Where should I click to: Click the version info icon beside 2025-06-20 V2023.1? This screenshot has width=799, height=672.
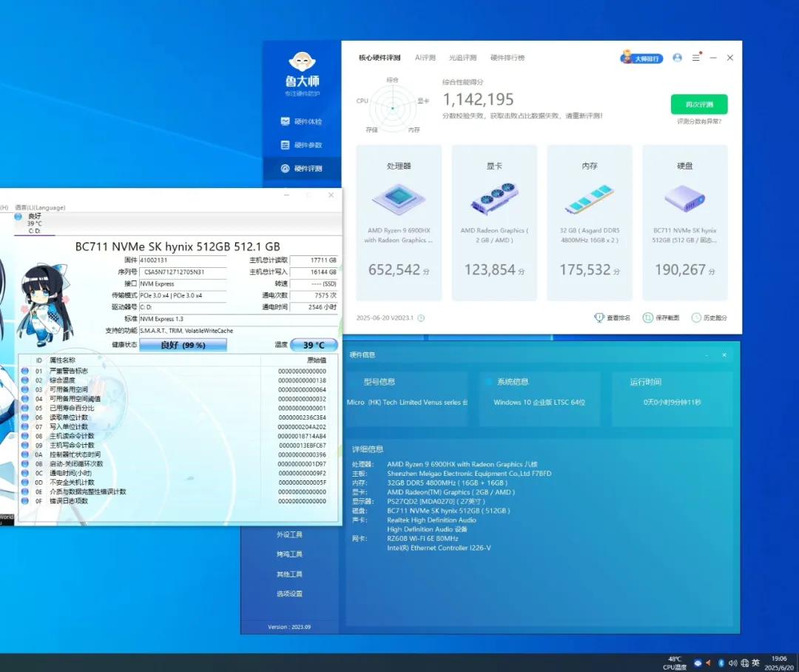point(421,317)
